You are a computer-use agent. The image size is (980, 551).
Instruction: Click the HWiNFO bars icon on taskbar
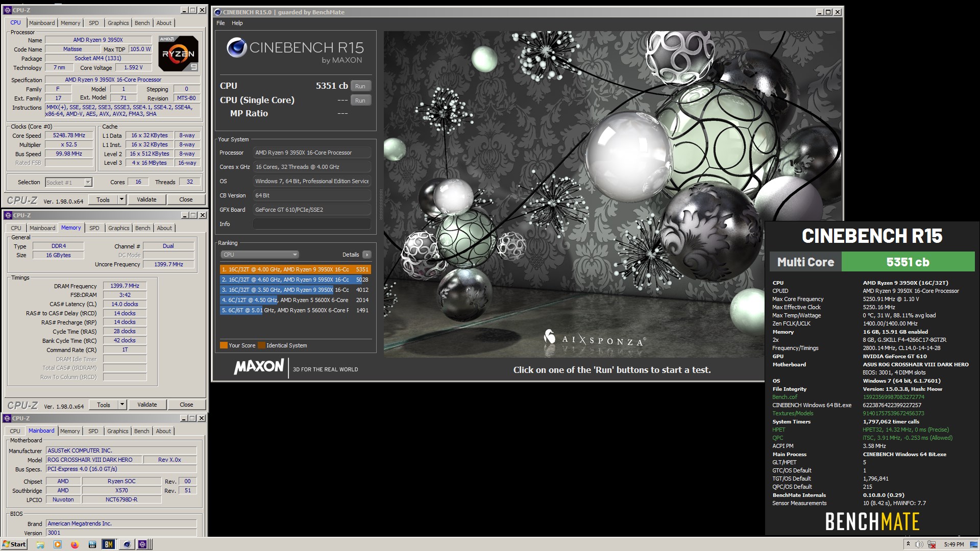(92, 544)
